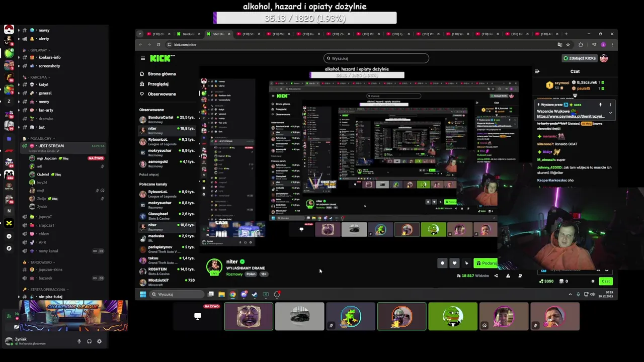Click Pokaż więcej in followed list
644x362 pixels.
149,174
